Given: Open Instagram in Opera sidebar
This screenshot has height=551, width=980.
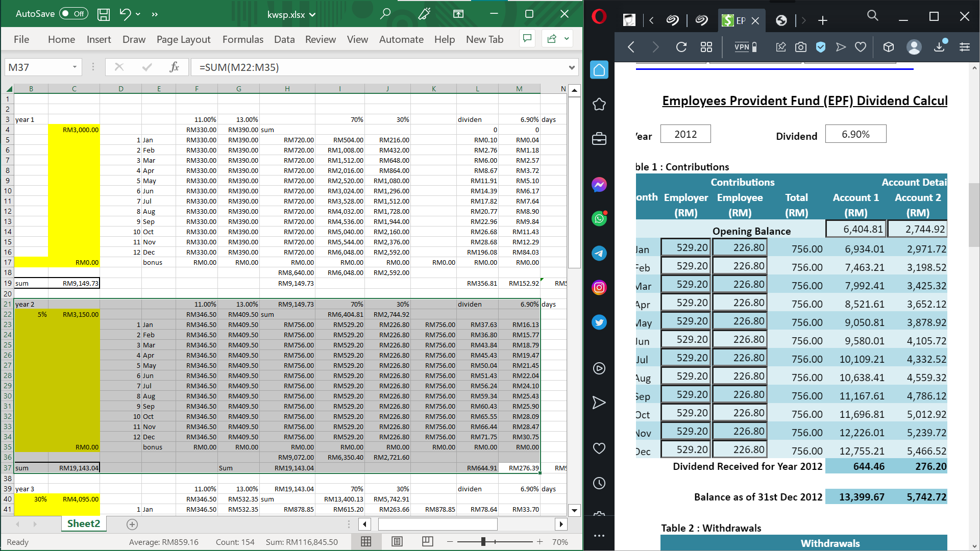Looking at the screenshot, I should [x=599, y=288].
